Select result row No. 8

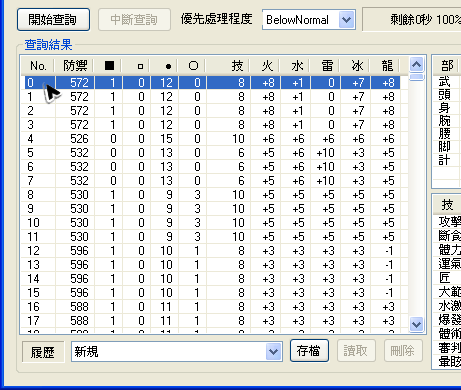[212, 195]
